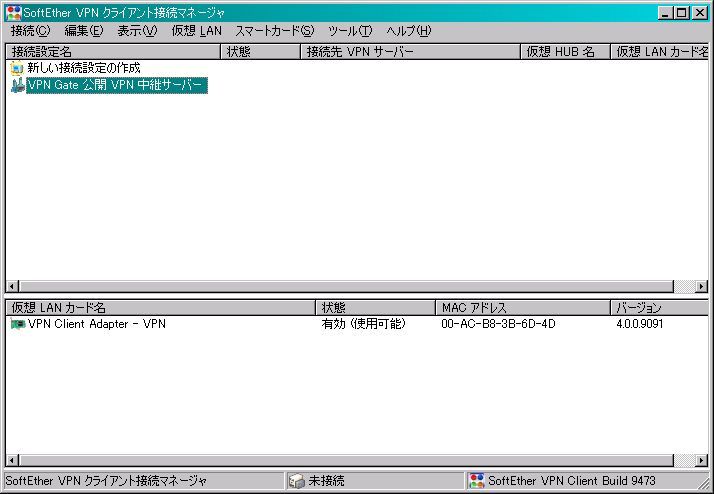Open the 接続(C) menu
Screen dimensions: 714x494
click(x=30, y=31)
